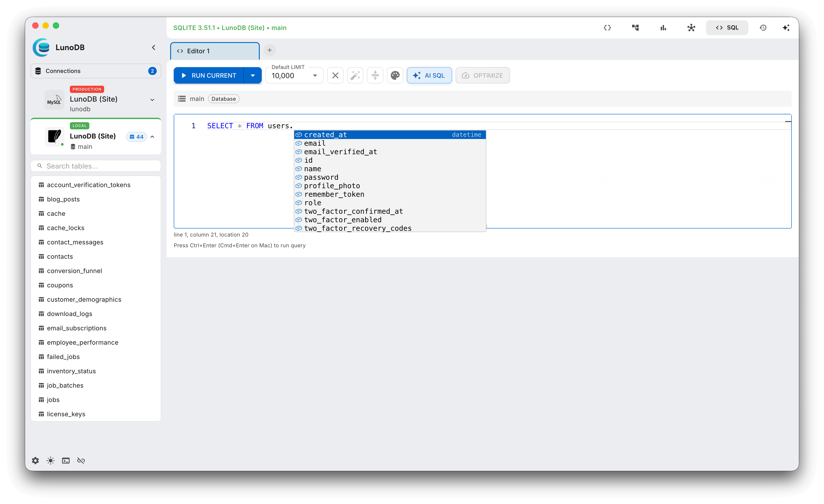This screenshot has width=824, height=504.
Task: Choose id column suggestion
Action: point(390,160)
